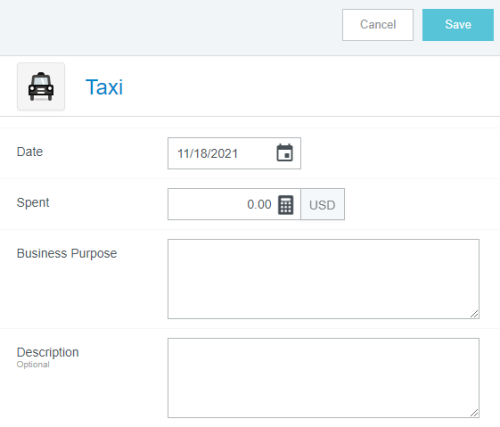Click the Spent label

(33, 203)
